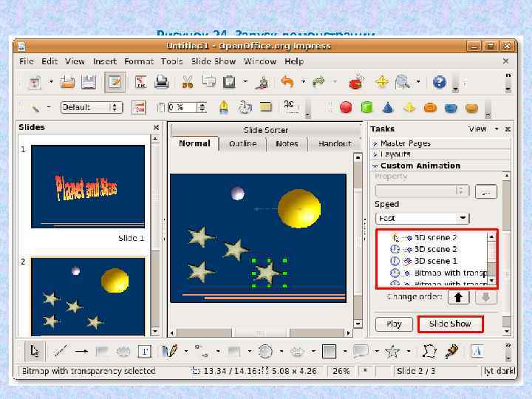Select the yellow sun sphere on slide
The height and width of the screenshot is (399, 532).
[x=299, y=208]
